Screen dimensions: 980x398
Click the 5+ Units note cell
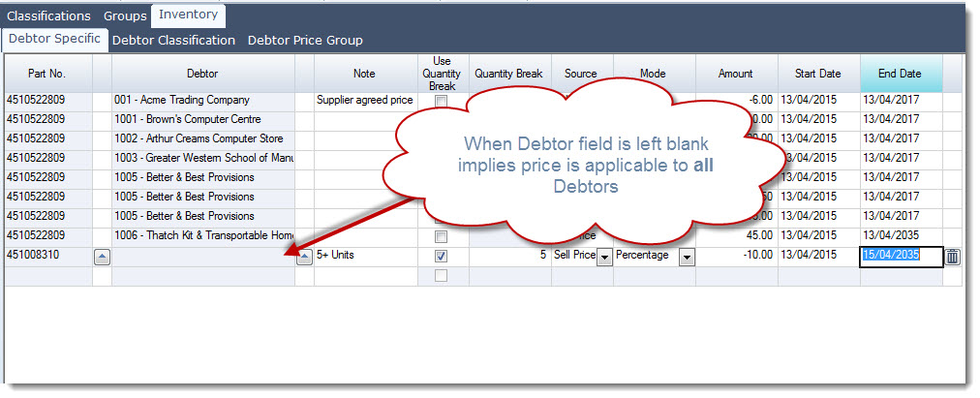(365, 257)
